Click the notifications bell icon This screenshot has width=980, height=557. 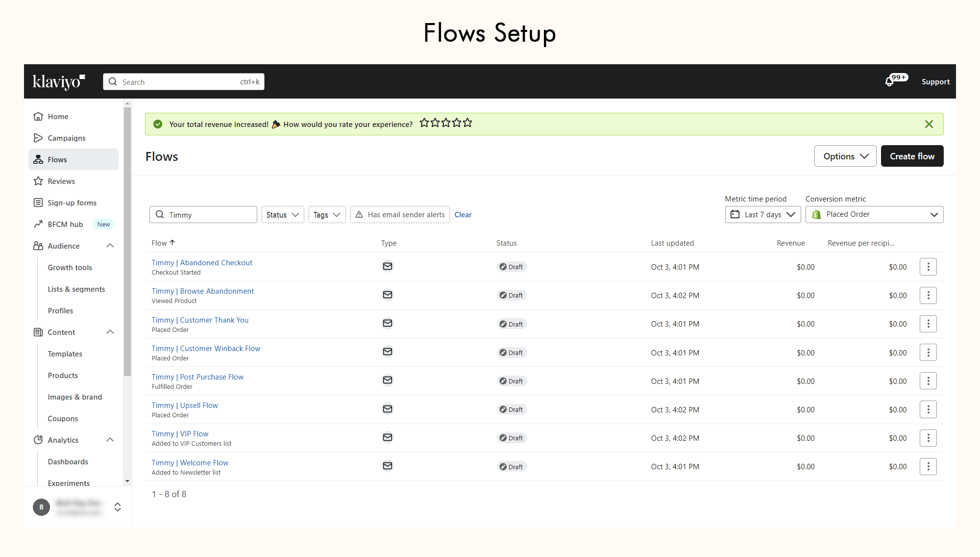point(889,82)
